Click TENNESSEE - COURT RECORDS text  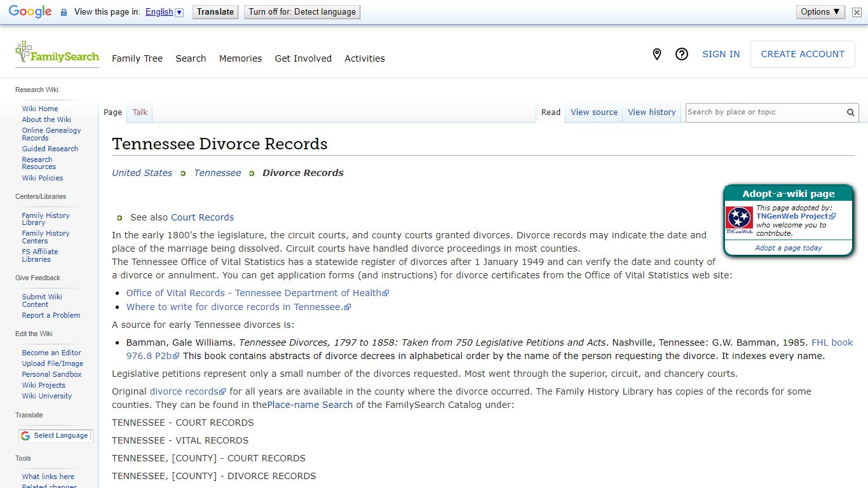pos(183,423)
